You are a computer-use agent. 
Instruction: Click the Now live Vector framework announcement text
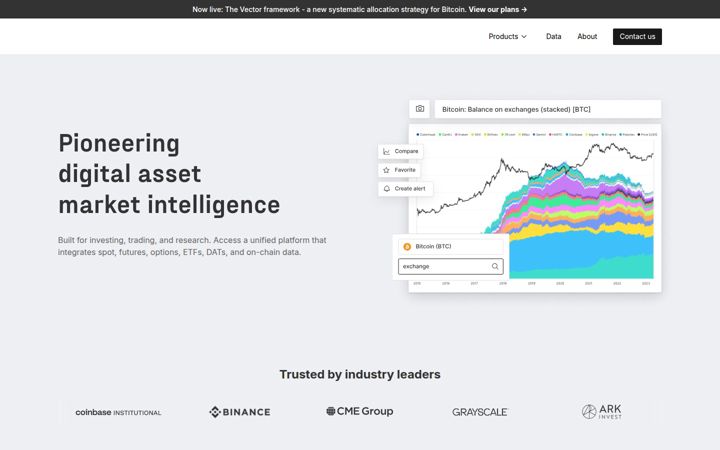(329, 9)
